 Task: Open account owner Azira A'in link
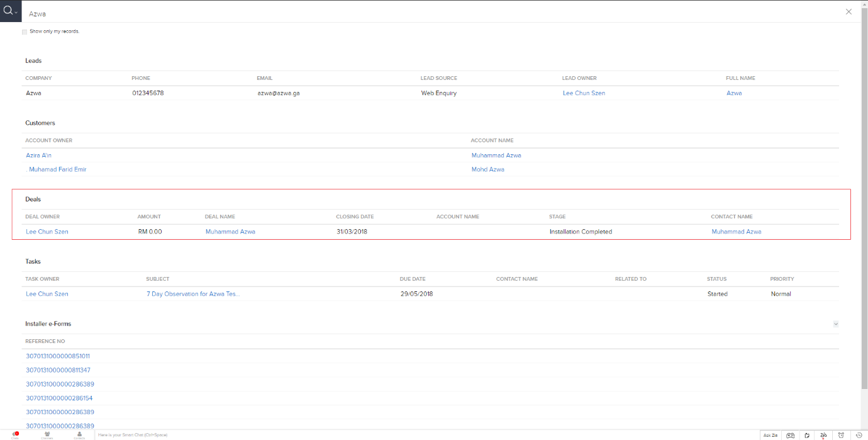tap(38, 155)
